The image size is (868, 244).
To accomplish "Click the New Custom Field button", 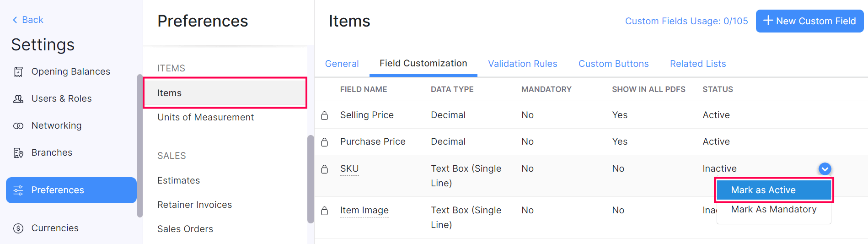I will (x=809, y=21).
